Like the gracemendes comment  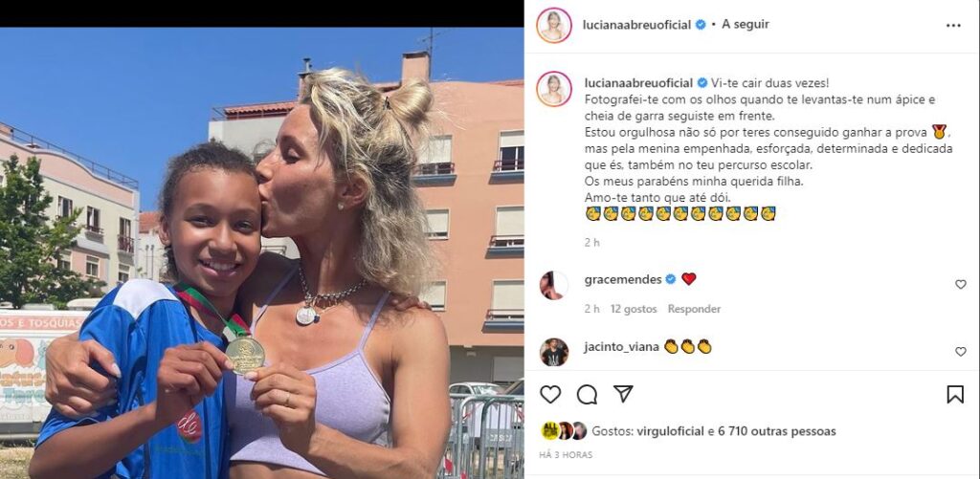(961, 284)
